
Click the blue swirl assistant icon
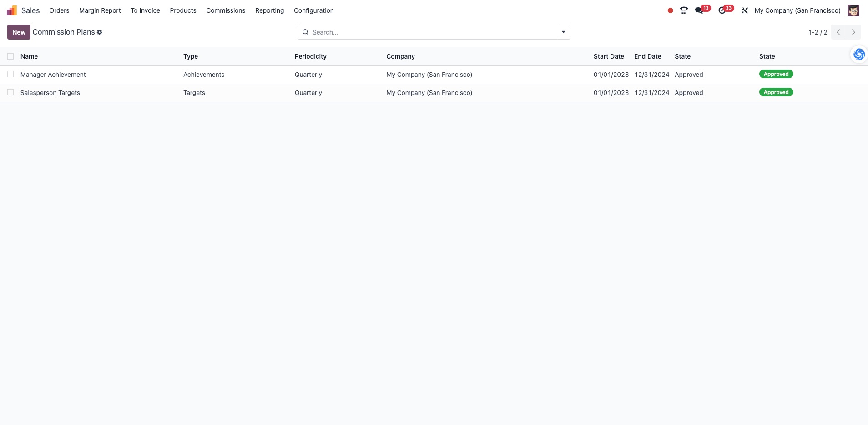859,55
